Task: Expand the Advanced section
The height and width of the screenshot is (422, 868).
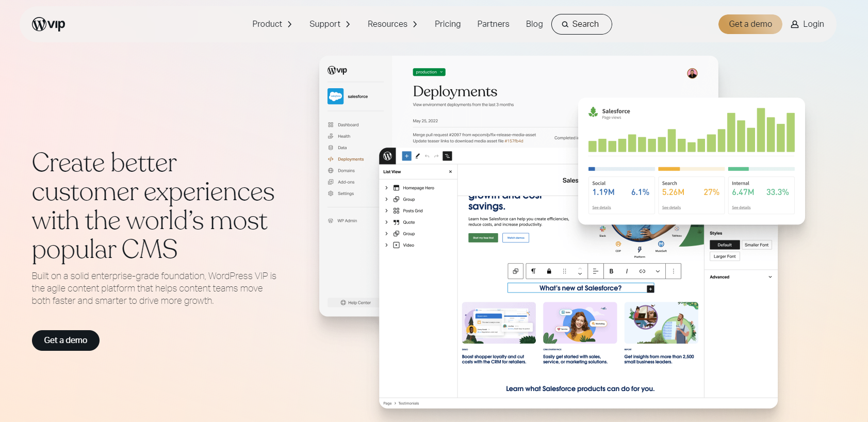Action: (x=741, y=277)
